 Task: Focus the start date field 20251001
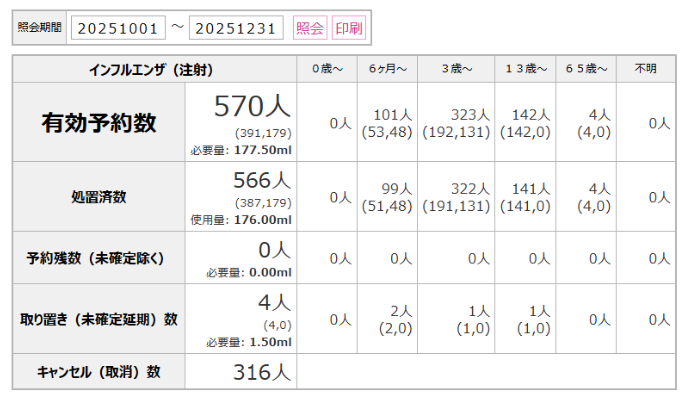(x=118, y=28)
